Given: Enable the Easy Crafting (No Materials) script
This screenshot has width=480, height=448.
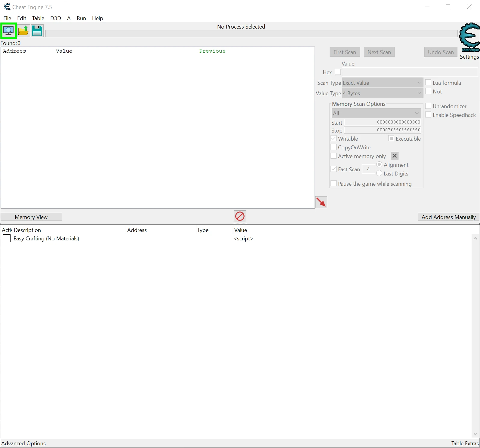Looking at the screenshot, I should coord(7,239).
